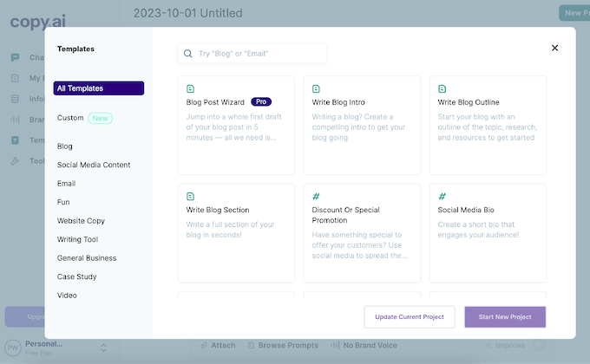Click Start New Project button
This screenshot has height=364, width=590.
coord(505,317)
